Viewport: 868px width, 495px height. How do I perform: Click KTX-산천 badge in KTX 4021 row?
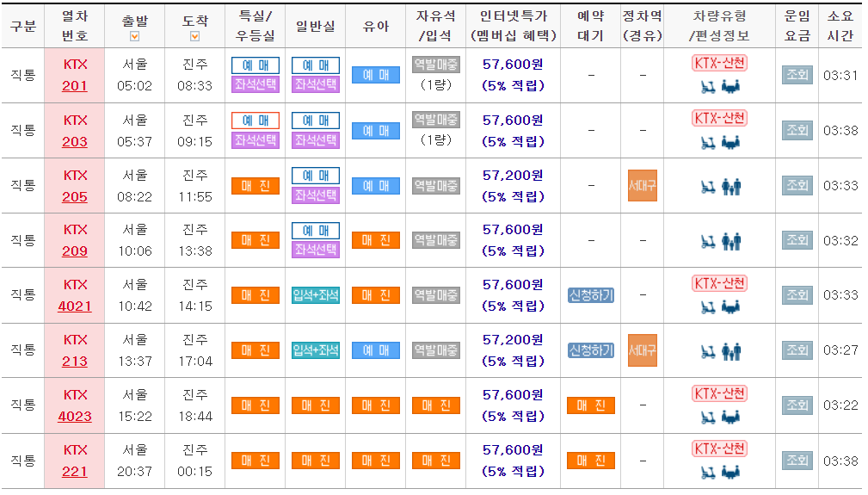coord(720,283)
